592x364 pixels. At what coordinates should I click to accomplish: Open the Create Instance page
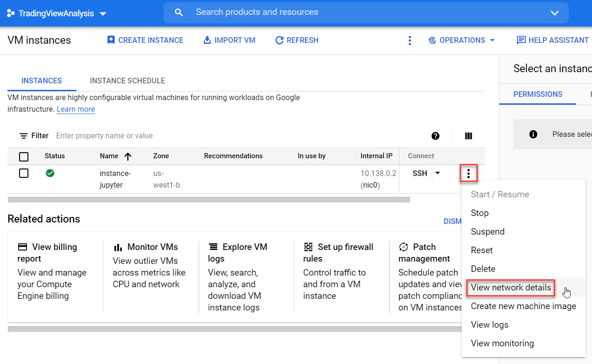tap(145, 40)
